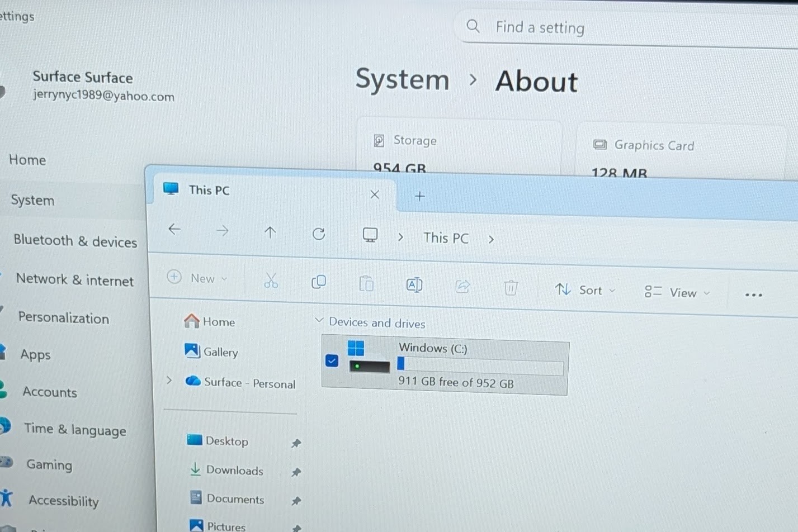Click the Graphics Card card in Settings
The width and height of the screenshot is (798, 532).
(682, 150)
